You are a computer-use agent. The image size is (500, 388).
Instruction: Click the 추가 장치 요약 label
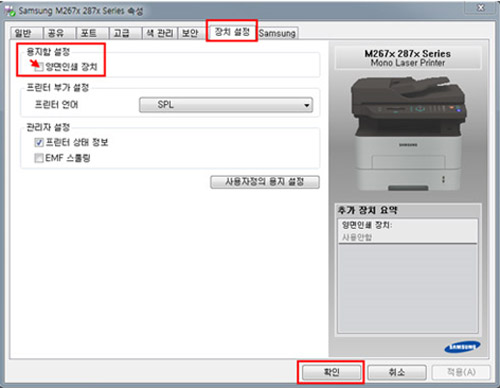(367, 210)
